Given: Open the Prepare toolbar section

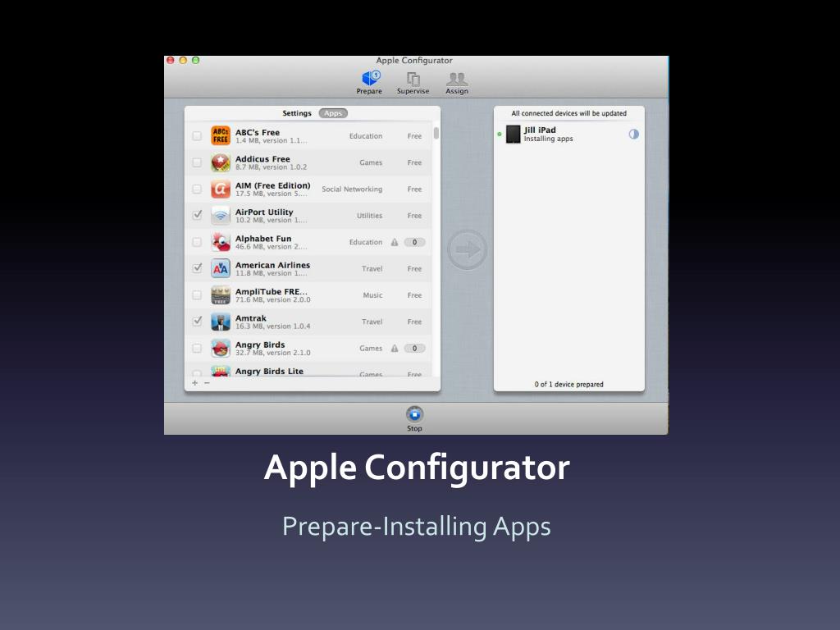Looking at the screenshot, I should [x=369, y=83].
